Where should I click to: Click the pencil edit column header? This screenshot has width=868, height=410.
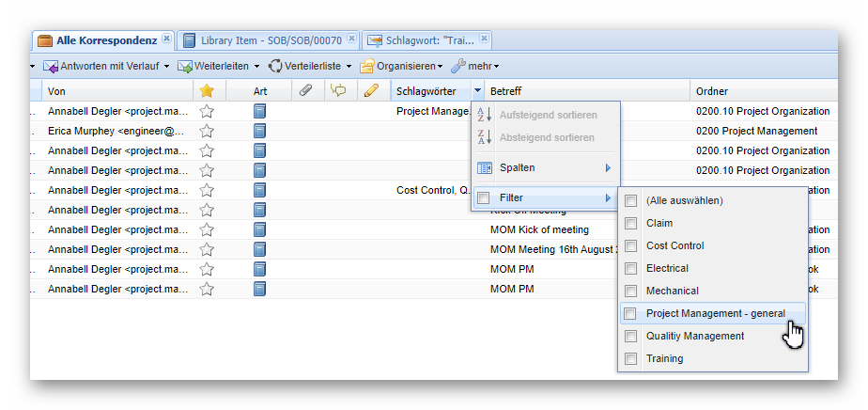(x=372, y=90)
